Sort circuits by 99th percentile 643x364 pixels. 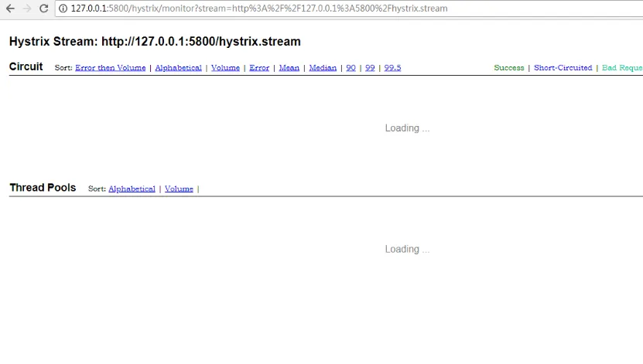click(370, 67)
